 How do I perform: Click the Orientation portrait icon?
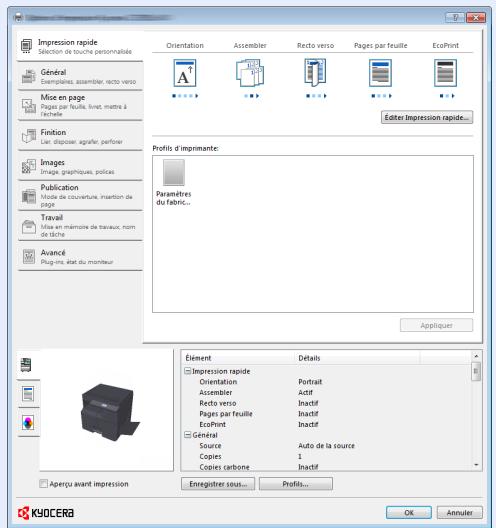pyautogui.click(x=185, y=73)
